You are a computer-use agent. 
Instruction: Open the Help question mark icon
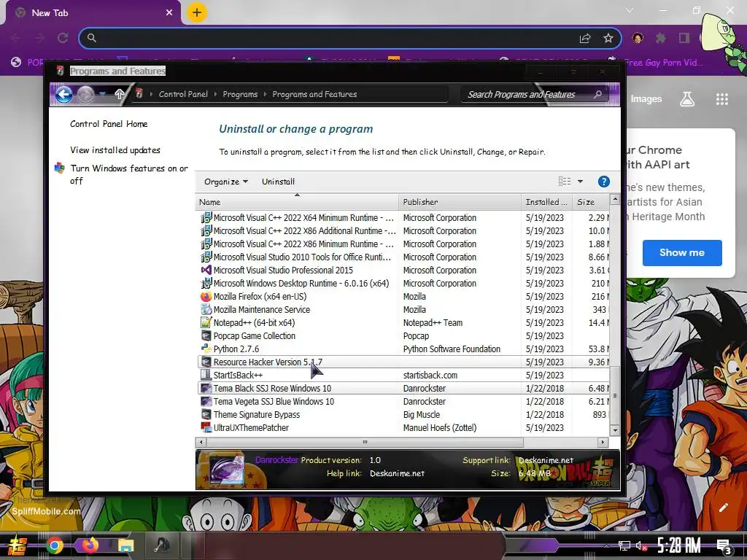pos(603,182)
